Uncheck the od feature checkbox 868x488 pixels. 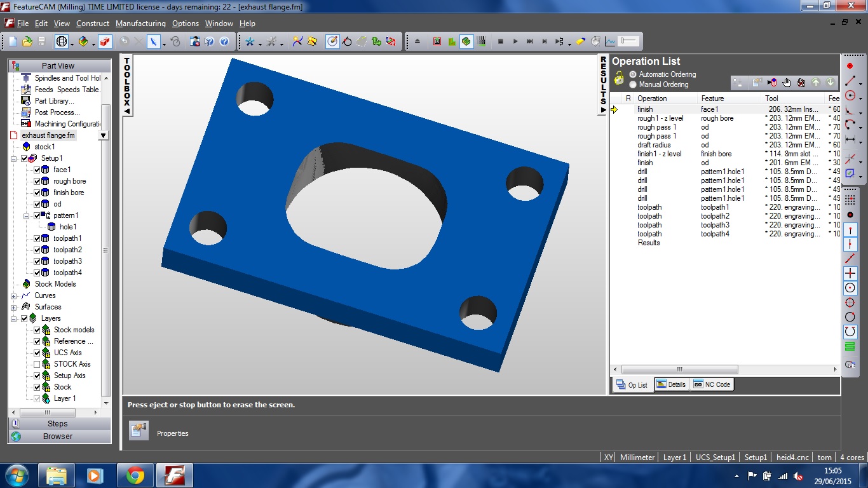[37, 204]
